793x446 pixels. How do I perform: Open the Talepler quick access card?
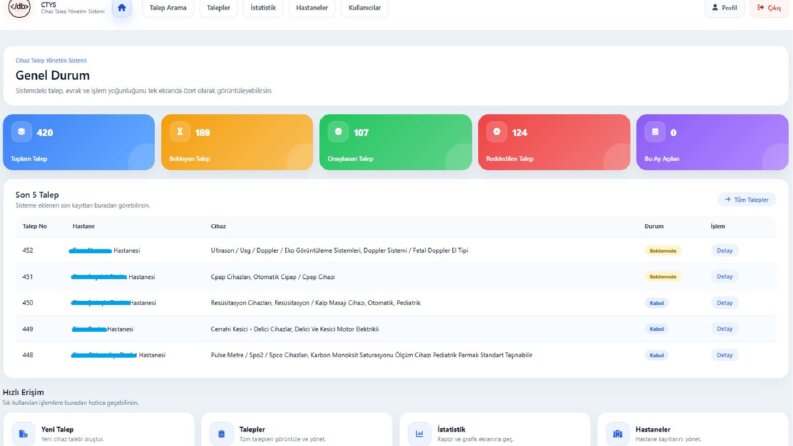pyautogui.click(x=297, y=430)
